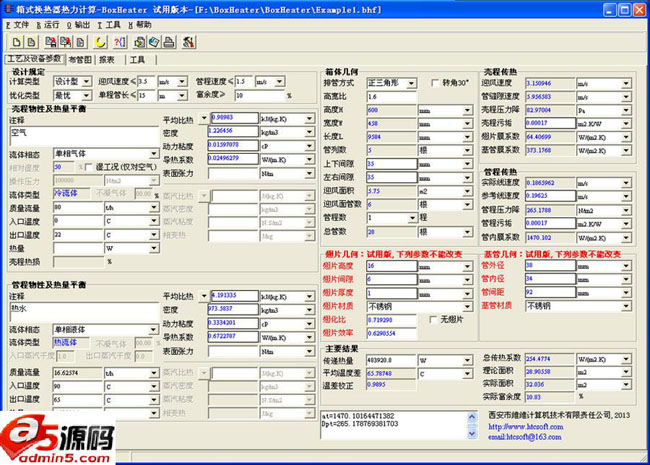Toggle the 湿工况 (仅对空气) checkbox

pyautogui.click(x=88, y=167)
